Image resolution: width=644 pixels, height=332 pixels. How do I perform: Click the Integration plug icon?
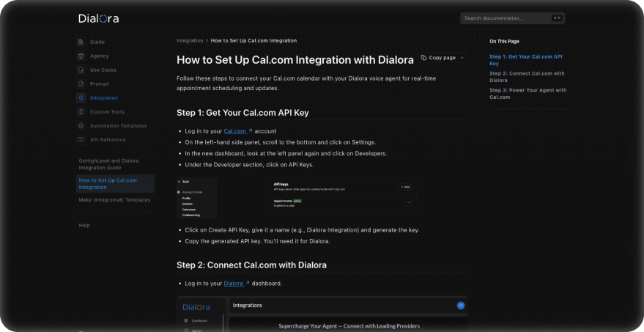[81, 97]
